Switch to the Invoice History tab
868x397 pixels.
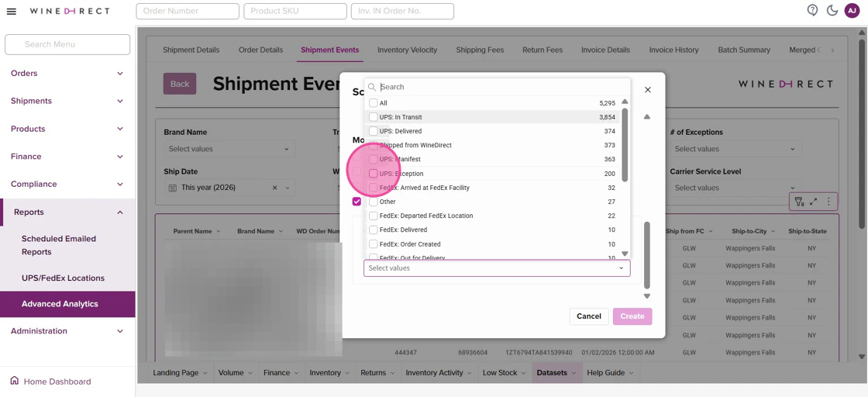[x=673, y=50]
